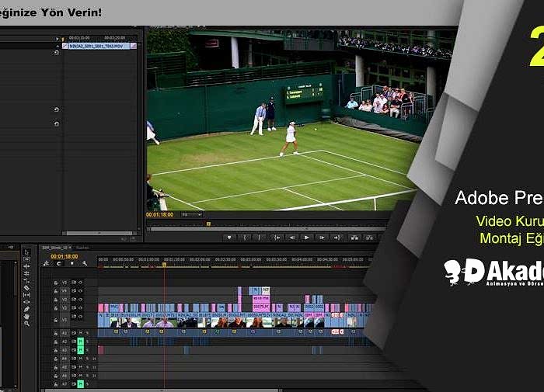544x392 pixels.
Task: Select the pink audio clip on track A3
Action: tap(101, 350)
